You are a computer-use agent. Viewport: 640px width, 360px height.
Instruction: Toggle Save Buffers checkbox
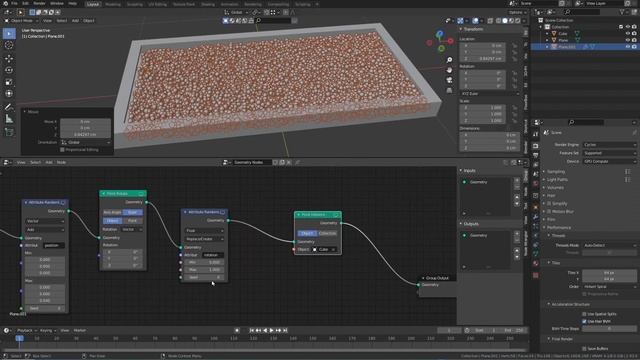tap(584, 349)
